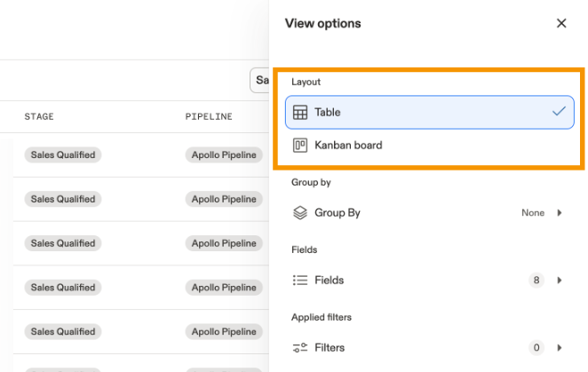
Task: Click the None value for Group By
Action: tap(533, 212)
